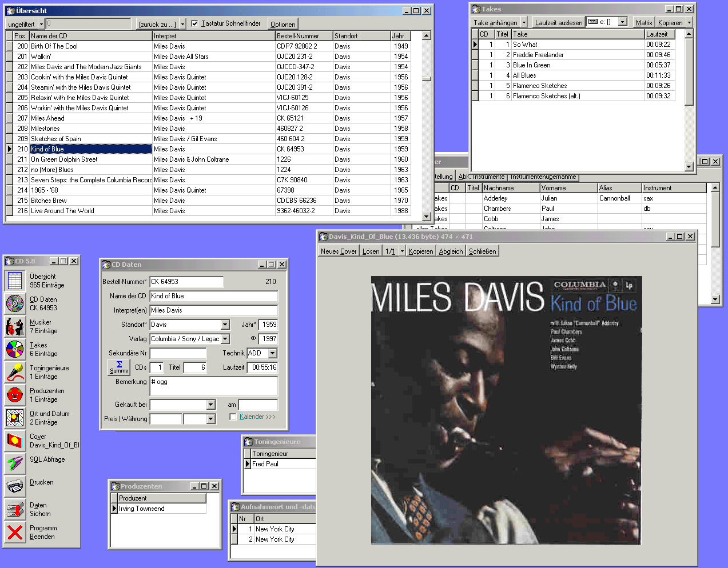Toggle the Tastatur Schnellfinder checkbox

click(x=194, y=23)
